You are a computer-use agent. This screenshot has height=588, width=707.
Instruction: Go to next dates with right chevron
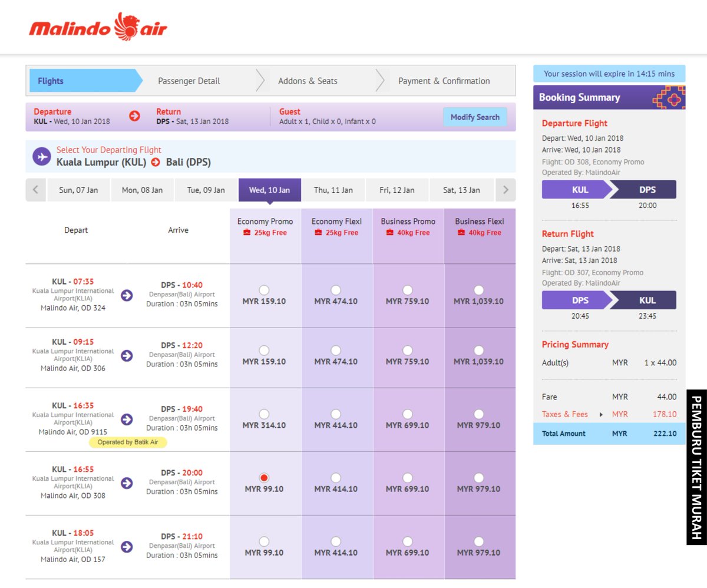(506, 190)
